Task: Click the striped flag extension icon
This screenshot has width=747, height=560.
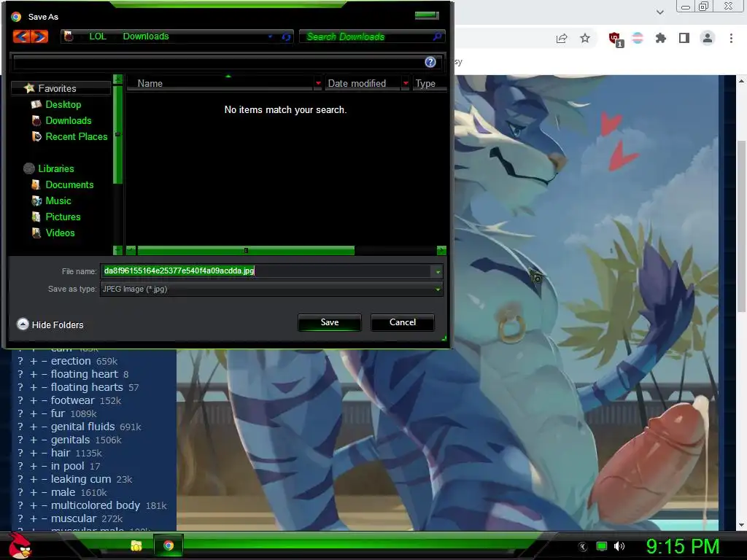Action: (x=638, y=39)
